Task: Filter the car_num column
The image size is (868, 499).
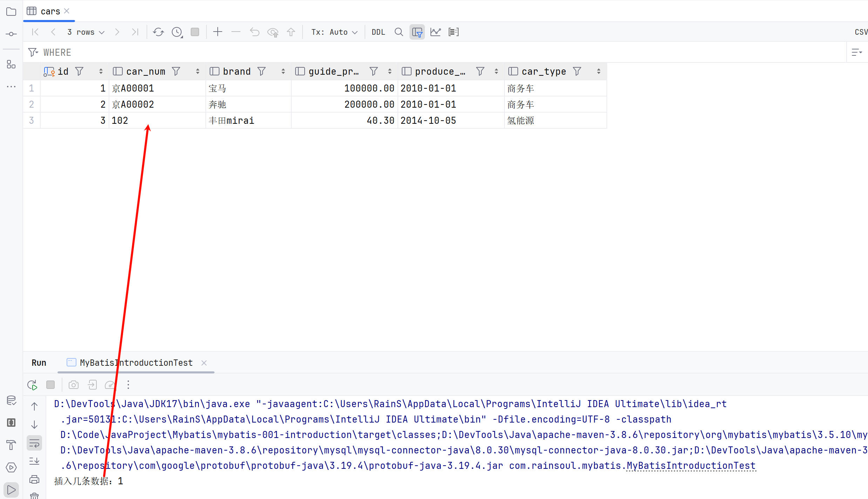Action: point(176,72)
